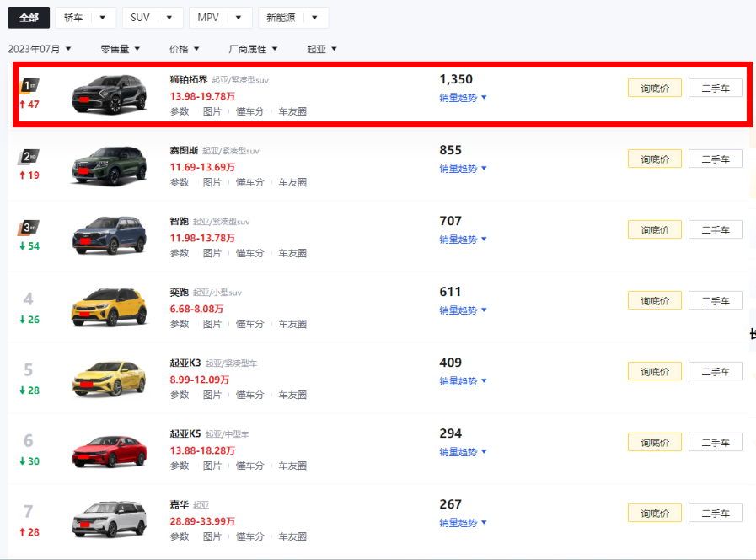The height and width of the screenshot is (560, 756).
Task: Show 销量趋势 for 赛图斯
Action: [x=463, y=169]
